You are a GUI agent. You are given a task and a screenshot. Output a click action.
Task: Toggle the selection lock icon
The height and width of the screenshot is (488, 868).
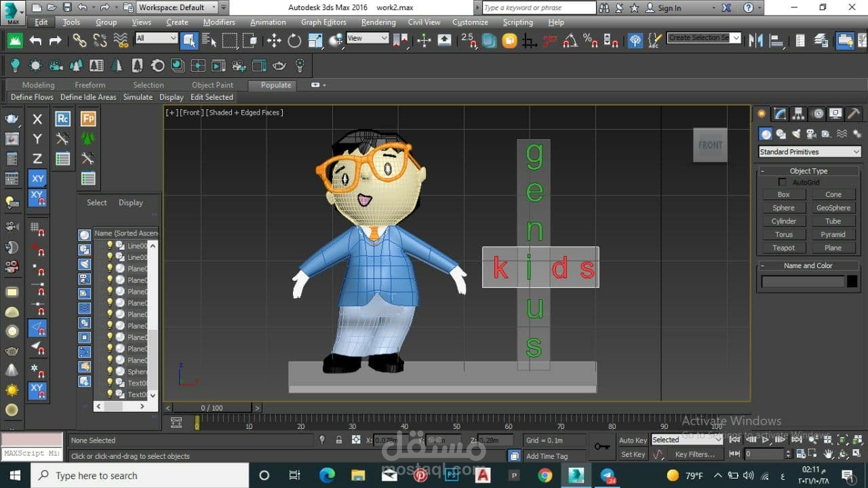pos(339,440)
